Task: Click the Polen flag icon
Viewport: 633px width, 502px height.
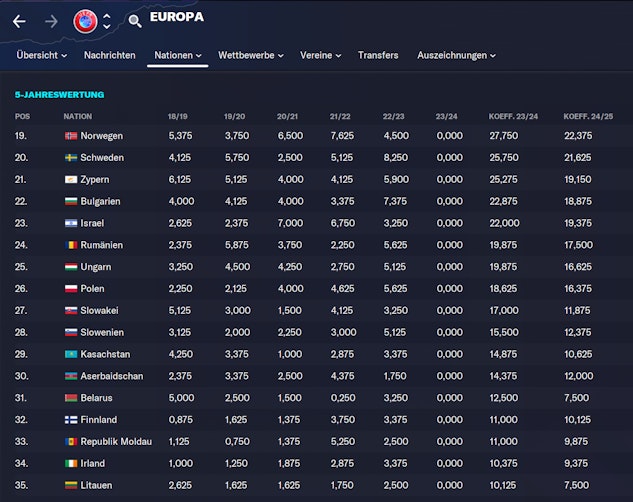Action: coord(70,289)
